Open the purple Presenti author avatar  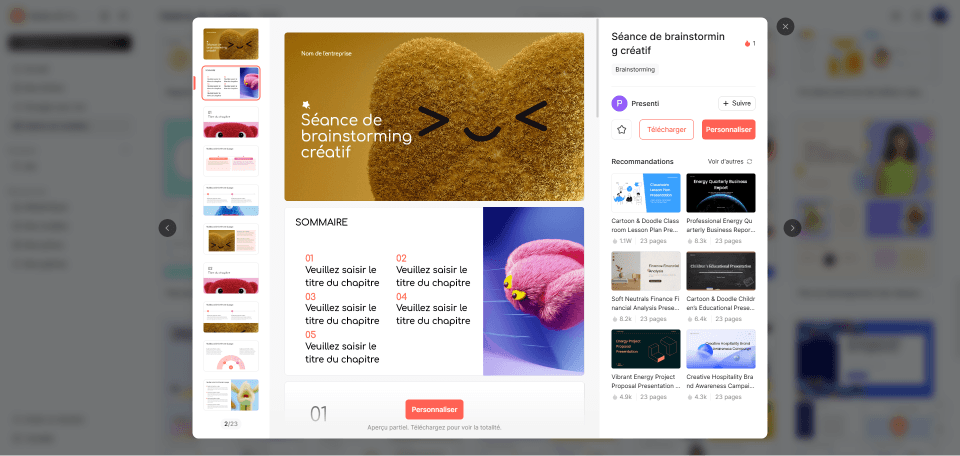pos(619,103)
